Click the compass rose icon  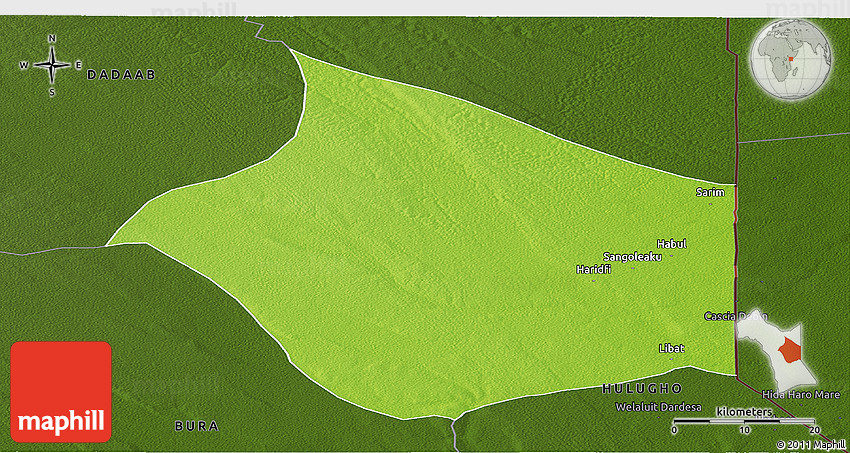pos(52,65)
